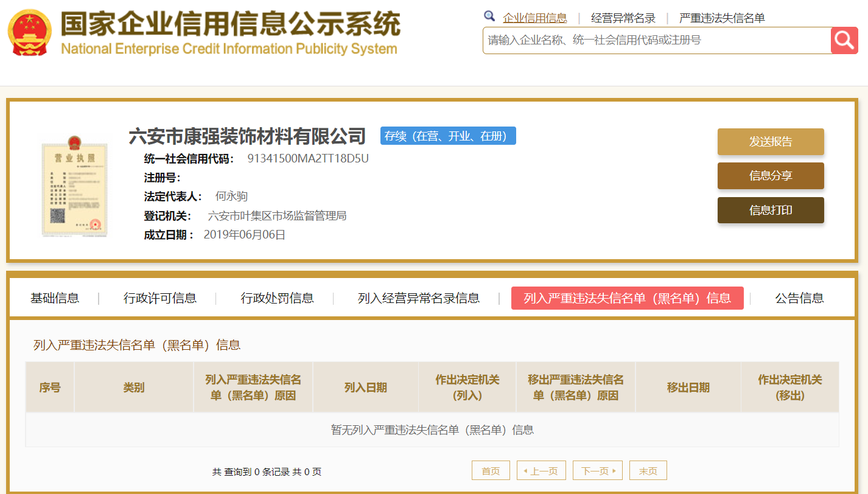Click the 注册号 field label
868x494 pixels.
162,178
